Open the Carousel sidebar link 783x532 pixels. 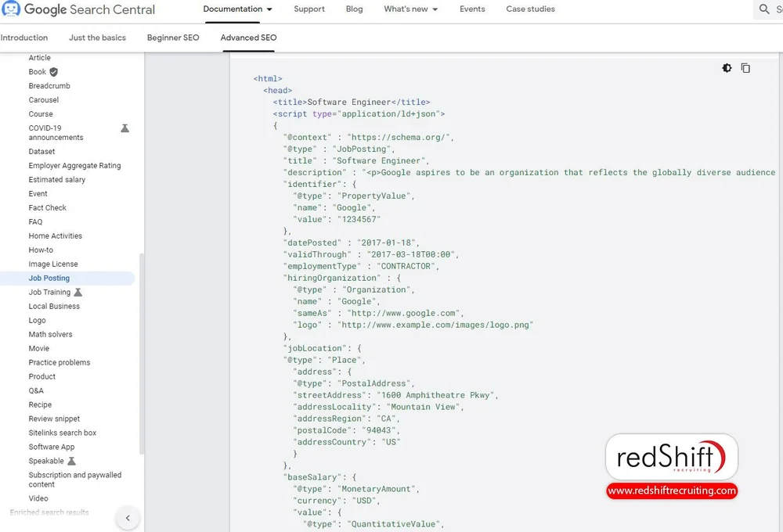pyautogui.click(x=43, y=100)
